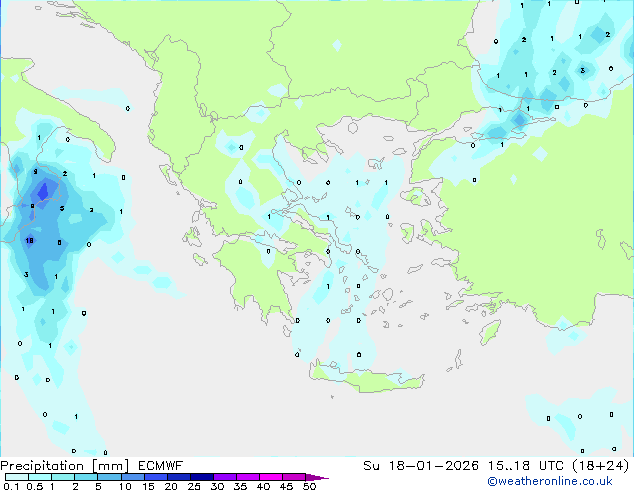Choose the 10–15 mm legend color box

[x=132, y=477]
